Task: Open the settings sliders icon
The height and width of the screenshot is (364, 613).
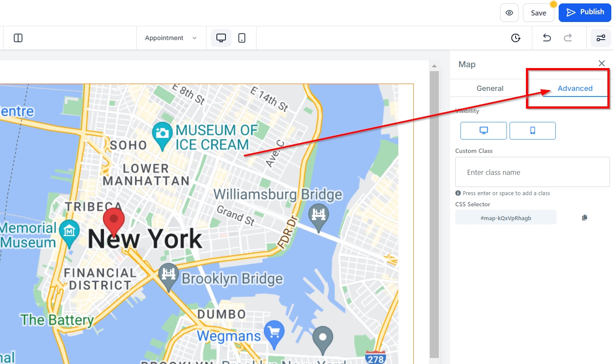Action: pos(600,38)
